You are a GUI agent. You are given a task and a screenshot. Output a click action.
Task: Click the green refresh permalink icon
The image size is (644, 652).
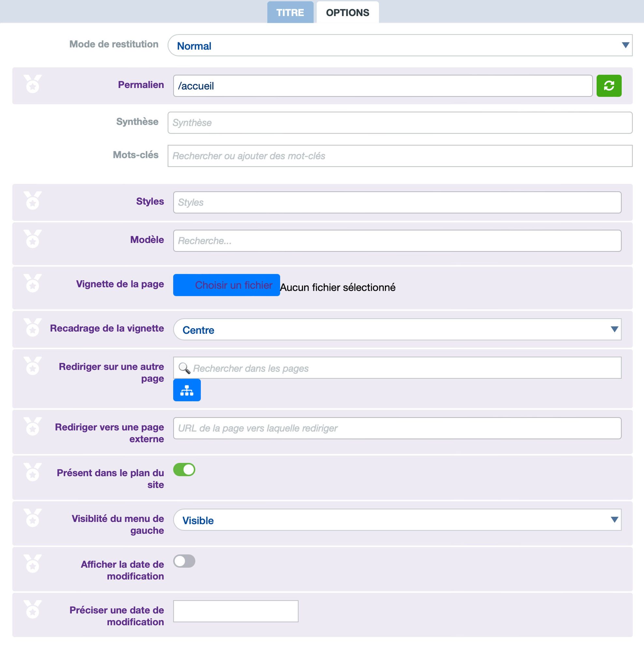(608, 86)
